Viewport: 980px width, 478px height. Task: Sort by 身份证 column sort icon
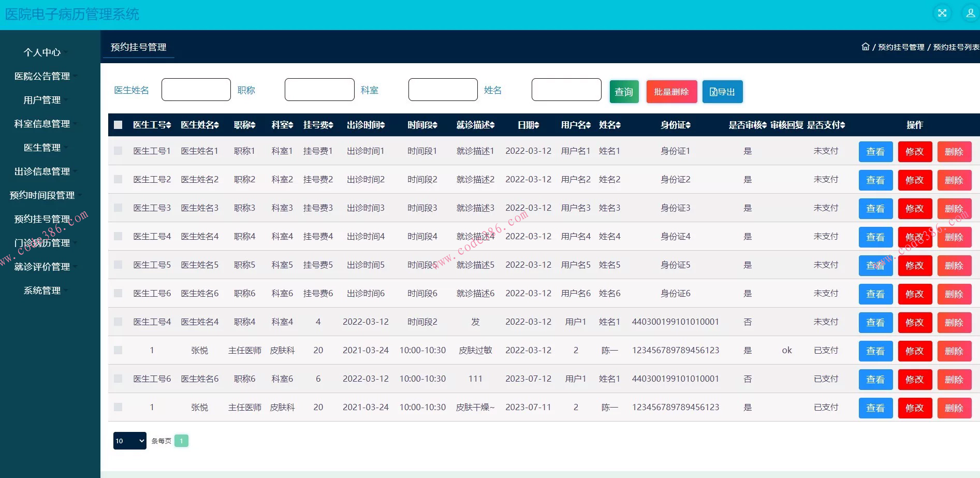coord(688,125)
